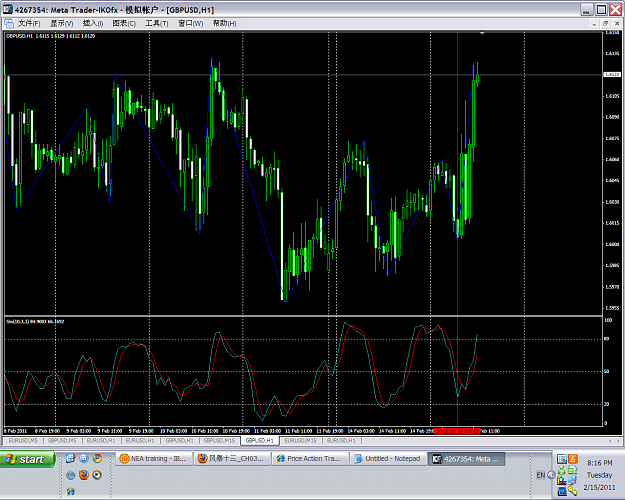Click the 4267354: Meta taskbar button
Screen dimensions: 625x500
click(x=467, y=459)
